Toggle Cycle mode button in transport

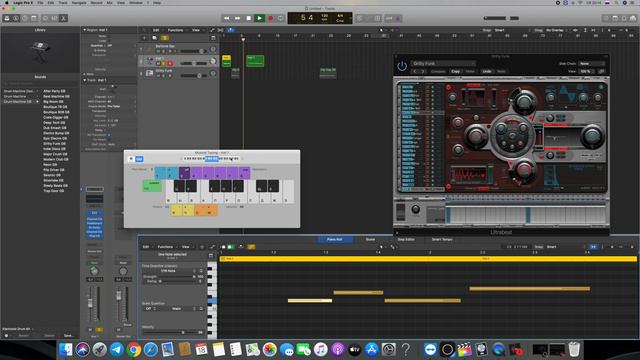(x=280, y=18)
